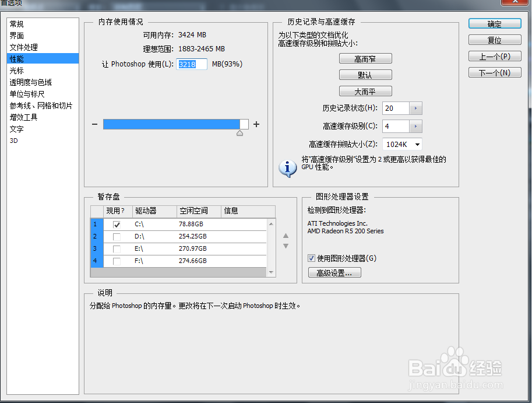532x403 pixels.
Task: Go to previous page with 上一个(P)
Action: tap(495, 57)
